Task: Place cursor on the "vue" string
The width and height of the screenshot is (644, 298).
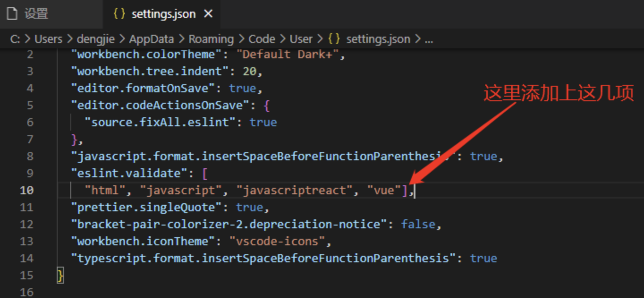Action: click(x=384, y=190)
